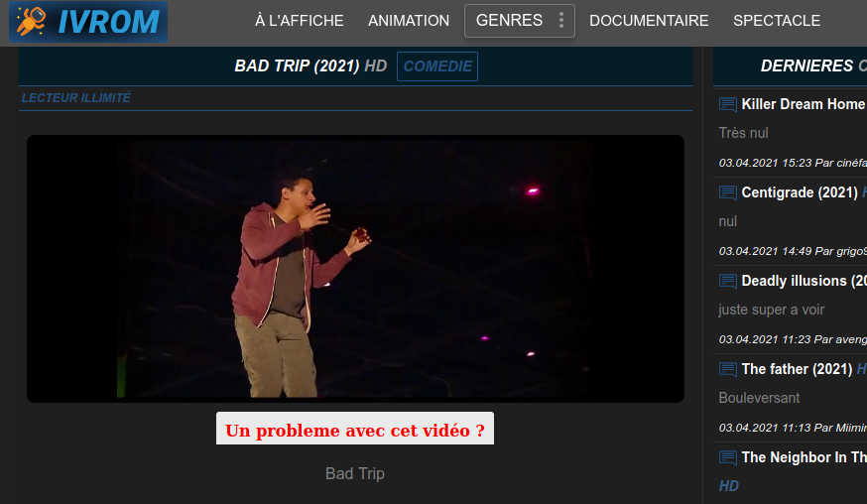The width and height of the screenshot is (867, 504).
Task: Click the DERNIERES sidebar heading
Action: coord(806,65)
